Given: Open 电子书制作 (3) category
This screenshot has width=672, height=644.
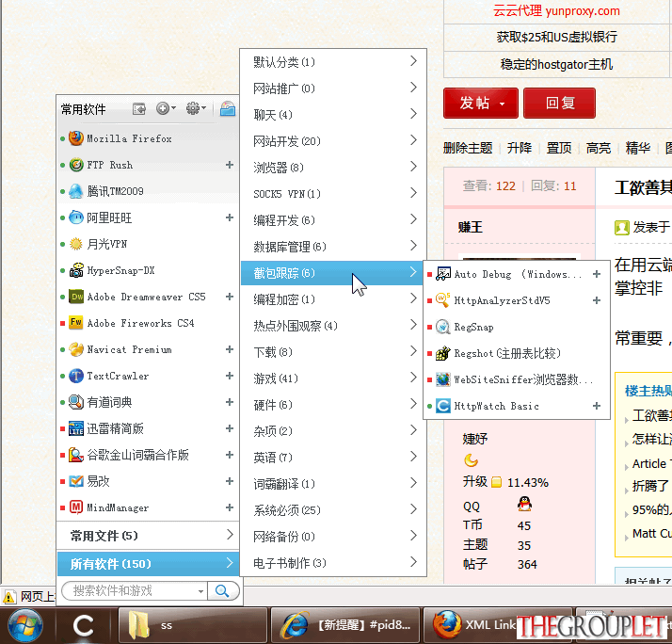Looking at the screenshot, I should pos(333,563).
